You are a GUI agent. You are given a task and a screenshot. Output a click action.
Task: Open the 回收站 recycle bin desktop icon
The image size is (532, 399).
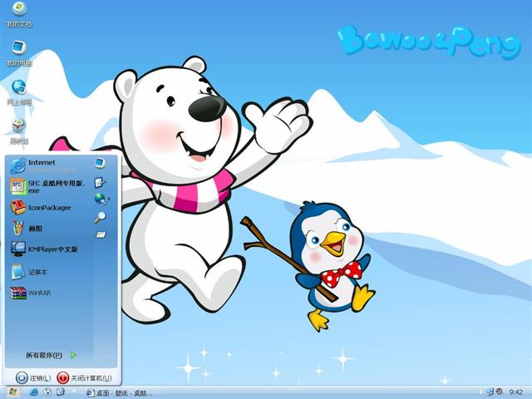[19, 131]
